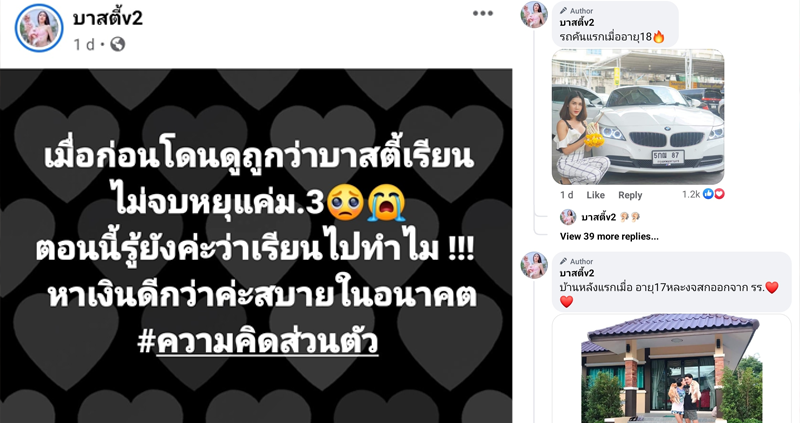Screen dimensions: 800x423
Task: Click the 1d timestamp of the post
Action: point(84,45)
